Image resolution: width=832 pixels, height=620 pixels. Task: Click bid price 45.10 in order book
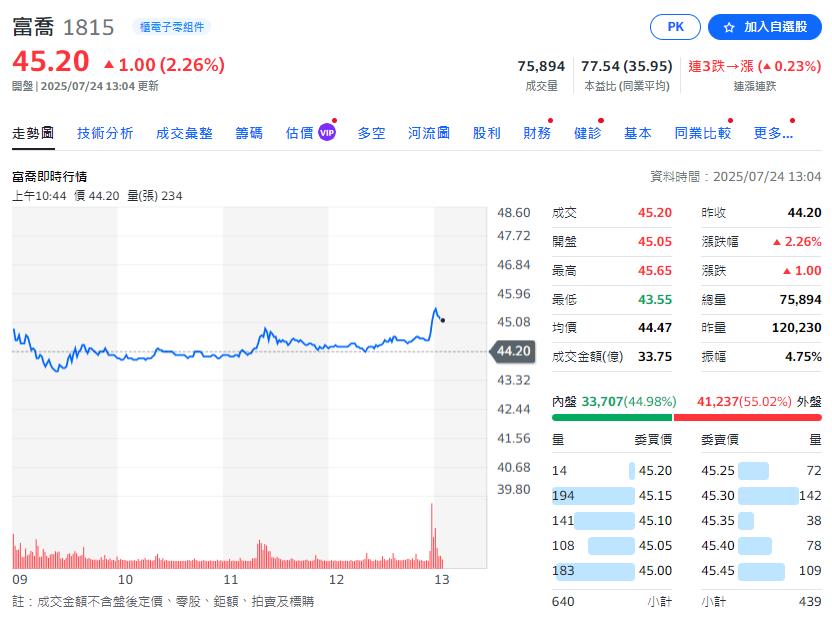655,521
